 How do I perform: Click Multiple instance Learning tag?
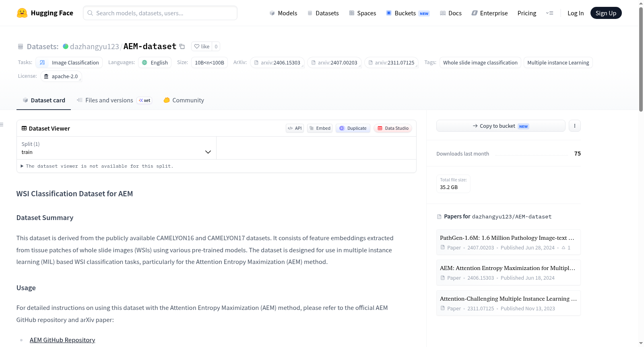[x=558, y=62]
